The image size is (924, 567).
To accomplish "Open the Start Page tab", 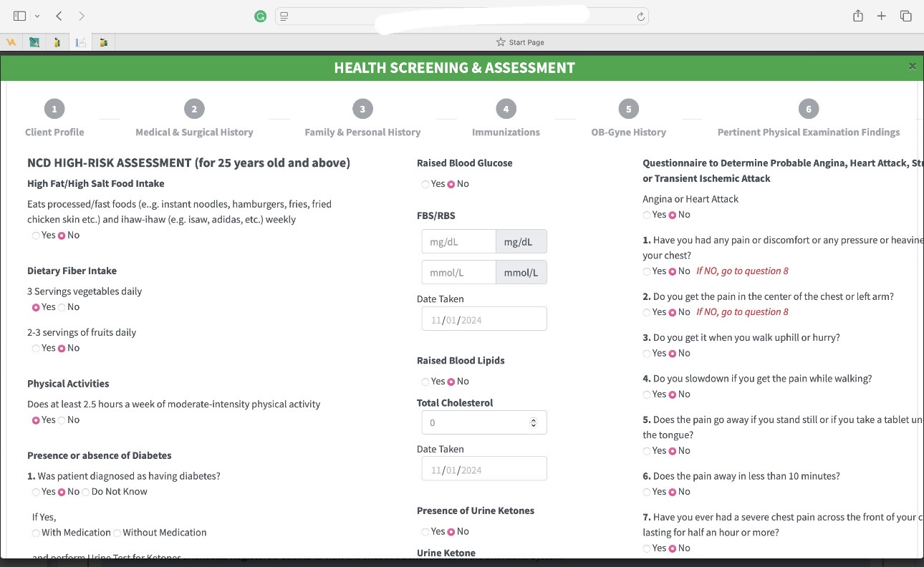I will (520, 42).
